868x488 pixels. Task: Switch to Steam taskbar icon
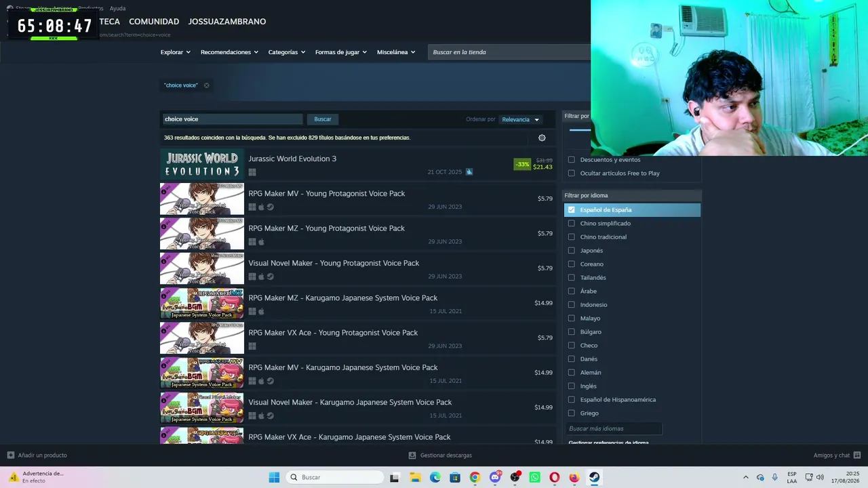click(x=595, y=477)
